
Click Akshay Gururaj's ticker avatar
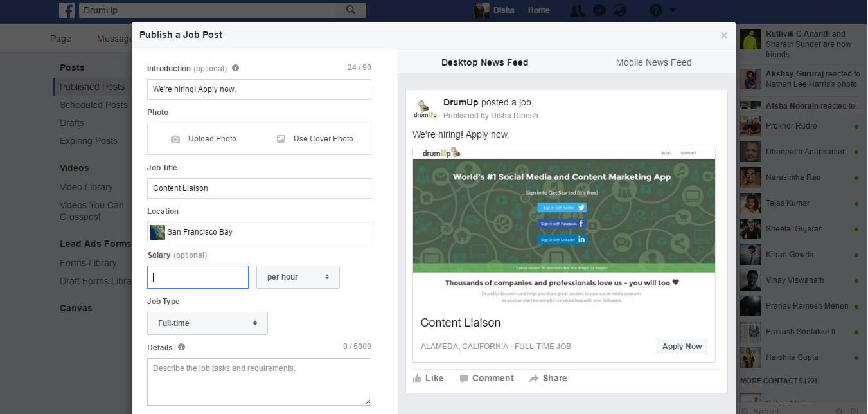click(x=750, y=79)
